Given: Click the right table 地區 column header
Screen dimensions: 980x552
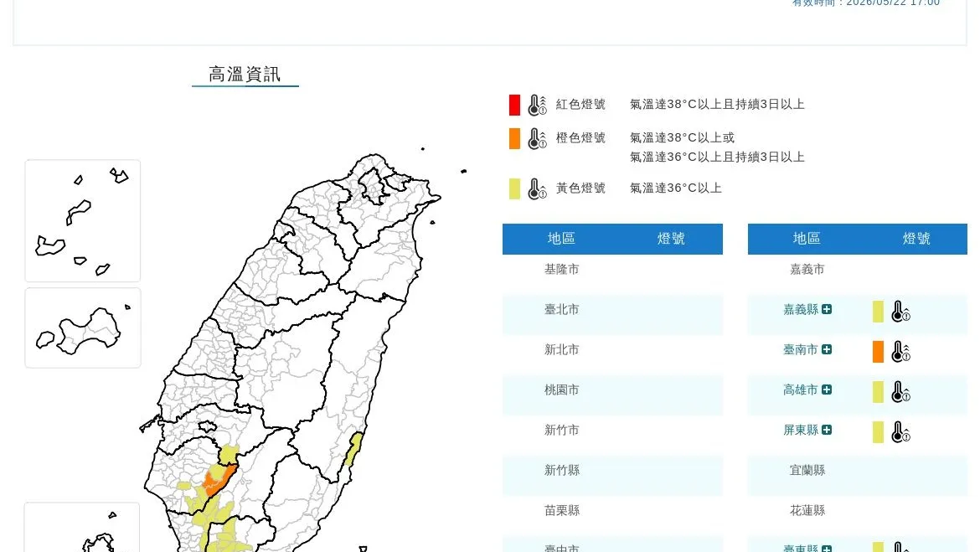Looking at the screenshot, I should [x=807, y=239].
